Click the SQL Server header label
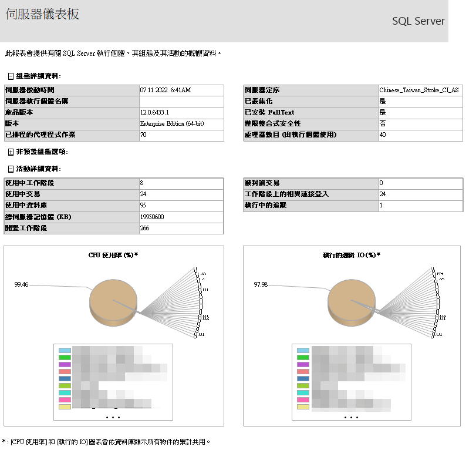Screen dimensions: 476x450 [417, 21]
